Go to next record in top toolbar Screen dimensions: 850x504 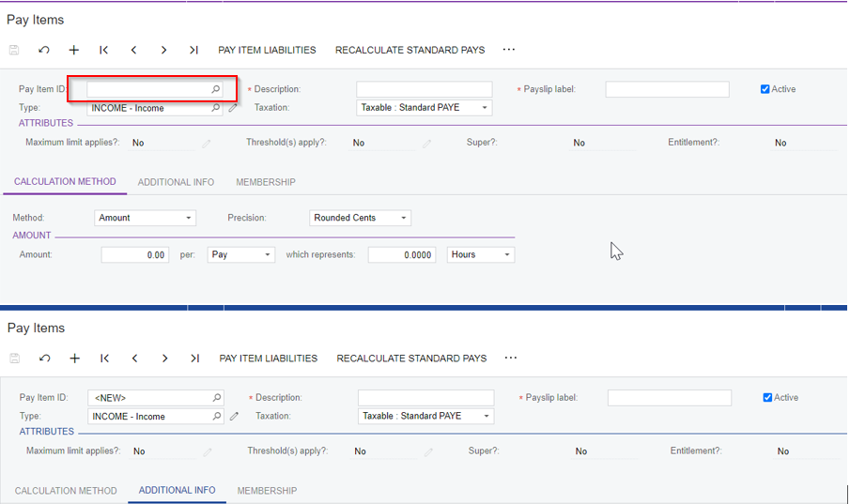[163, 50]
